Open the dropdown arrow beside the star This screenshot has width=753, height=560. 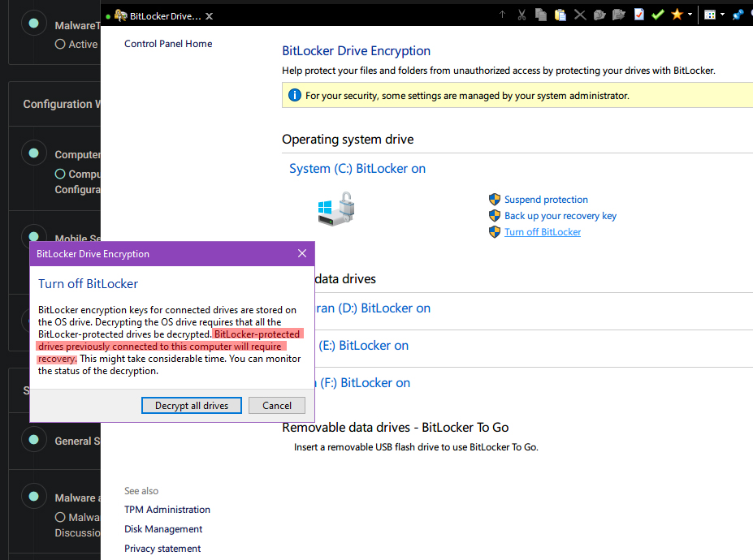pos(690,15)
